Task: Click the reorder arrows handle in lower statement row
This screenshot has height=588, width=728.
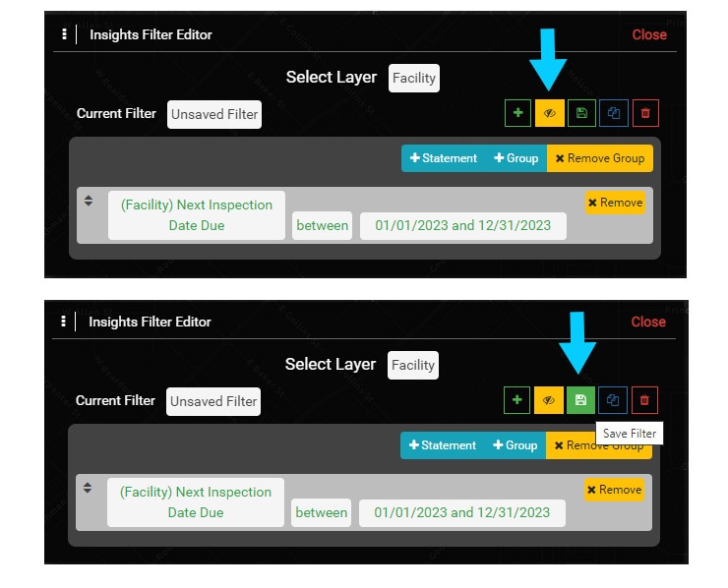Action: point(88,488)
